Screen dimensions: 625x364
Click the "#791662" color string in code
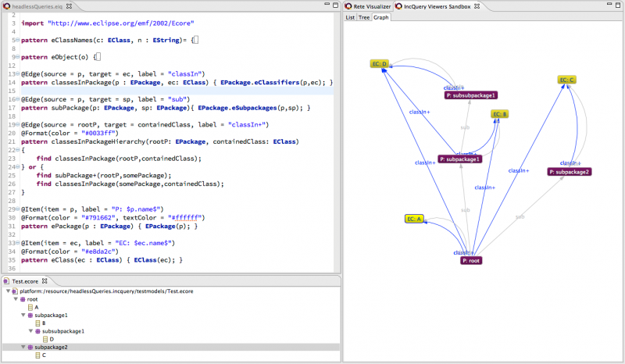click(x=100, y=218)
